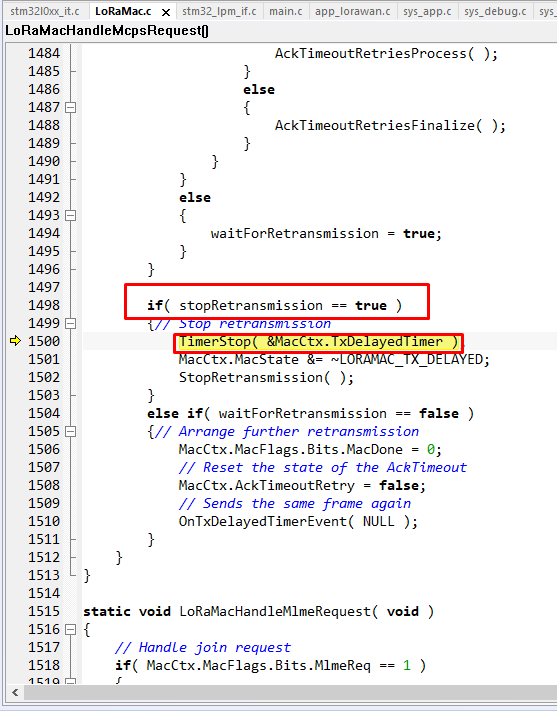
Task: Collapse the else block at line 1493
Action: pos(70,215)
